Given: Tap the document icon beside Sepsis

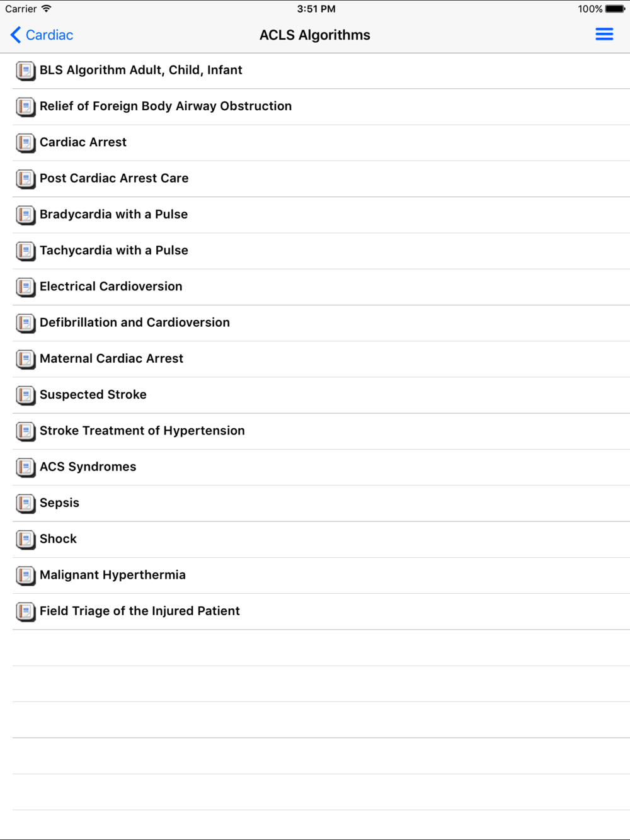Looking at the screenshot, I should tap(25, 504).
